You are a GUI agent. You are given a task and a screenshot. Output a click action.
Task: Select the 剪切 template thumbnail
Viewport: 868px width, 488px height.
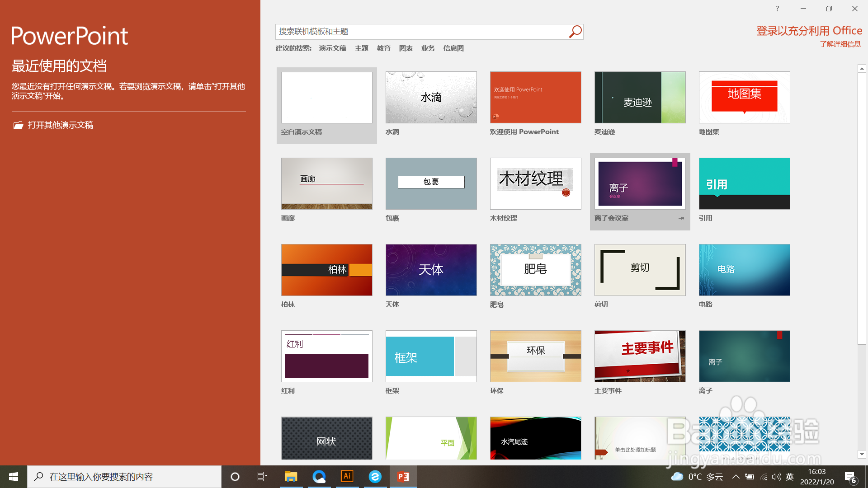[640, 270]
